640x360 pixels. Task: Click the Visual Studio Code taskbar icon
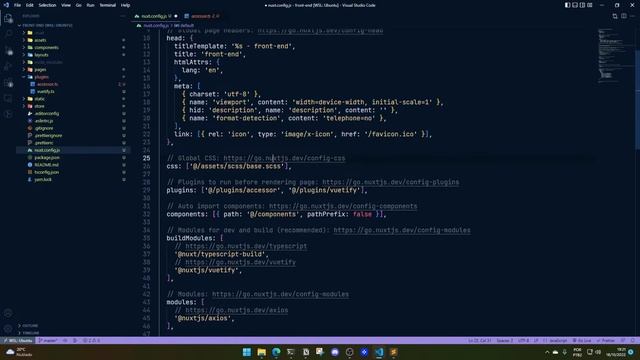coord(379,352)
